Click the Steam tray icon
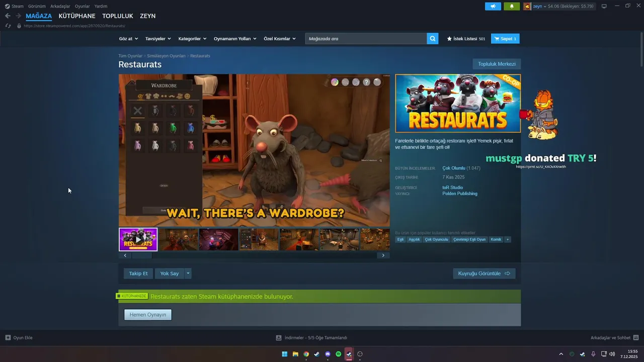The width and height of the screenshot is (644, 362). click(583, 354)
